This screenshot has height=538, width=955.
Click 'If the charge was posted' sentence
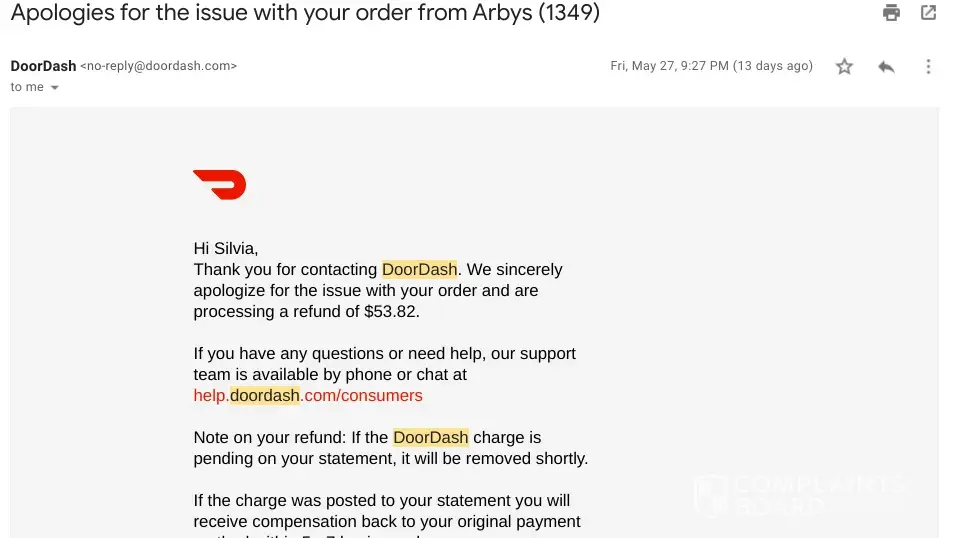tap(382, 501)
